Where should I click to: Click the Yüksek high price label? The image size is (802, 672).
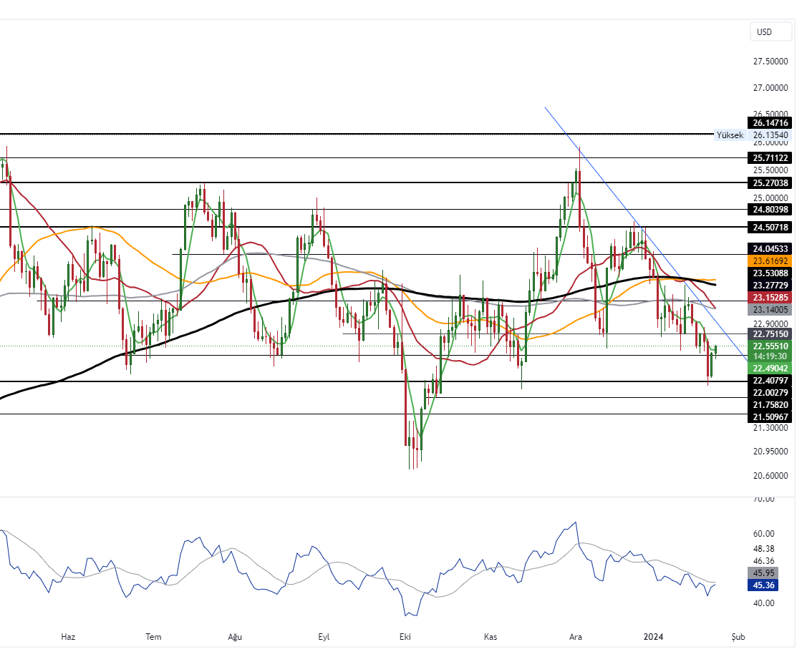coord(730,135)
